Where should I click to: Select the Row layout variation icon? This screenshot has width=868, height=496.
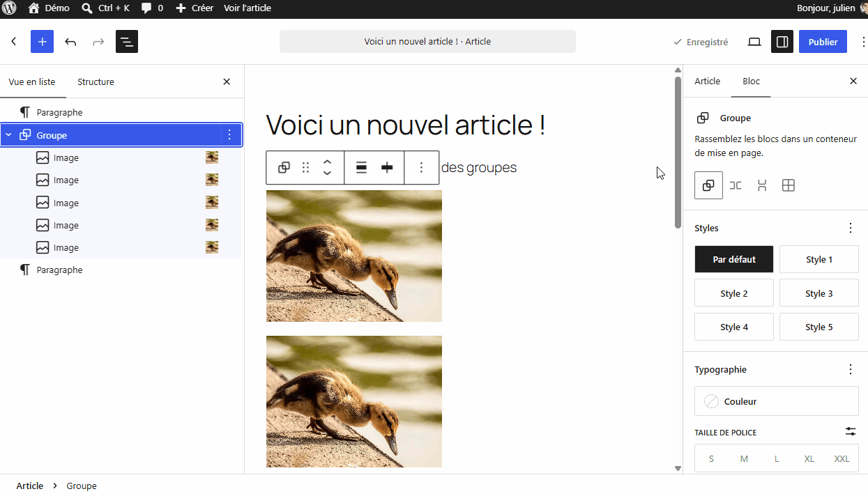(736, 185)
